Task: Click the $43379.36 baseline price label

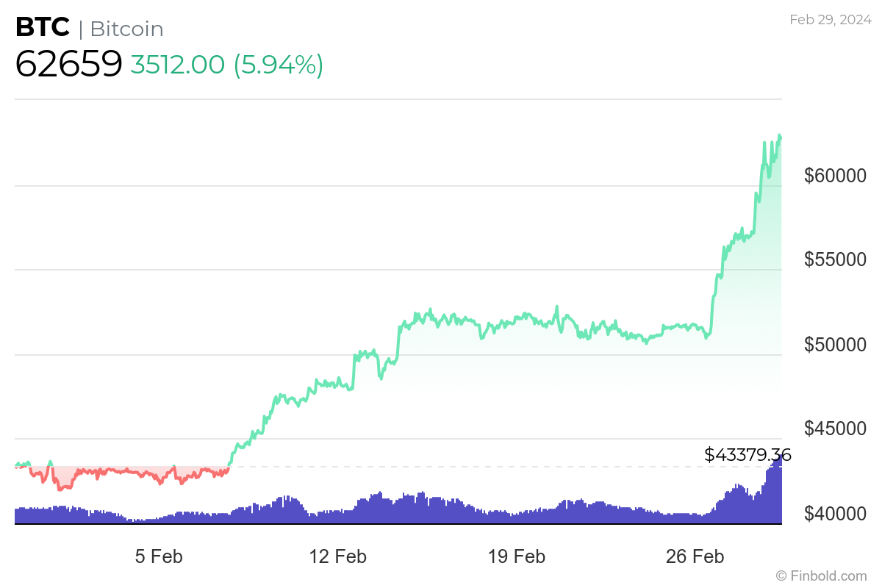Action: [747, 455]
